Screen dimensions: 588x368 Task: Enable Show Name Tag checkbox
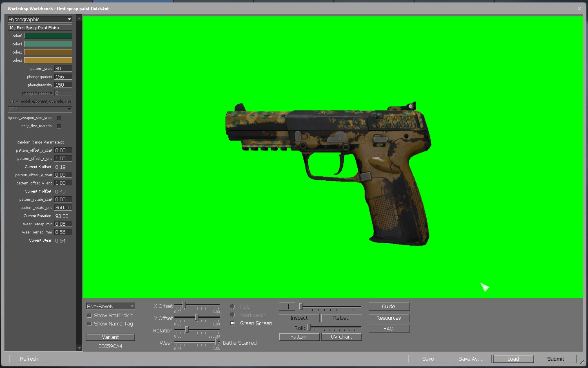coord(89,324)
